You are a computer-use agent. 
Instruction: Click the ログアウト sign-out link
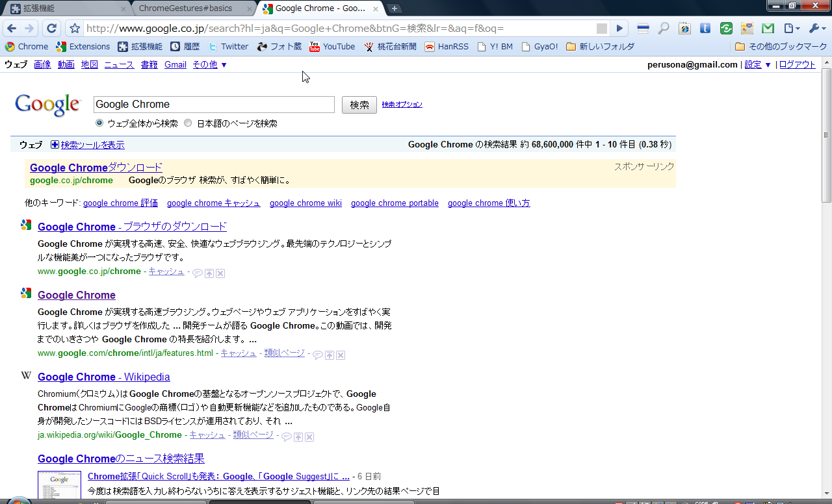click(798, 64)
